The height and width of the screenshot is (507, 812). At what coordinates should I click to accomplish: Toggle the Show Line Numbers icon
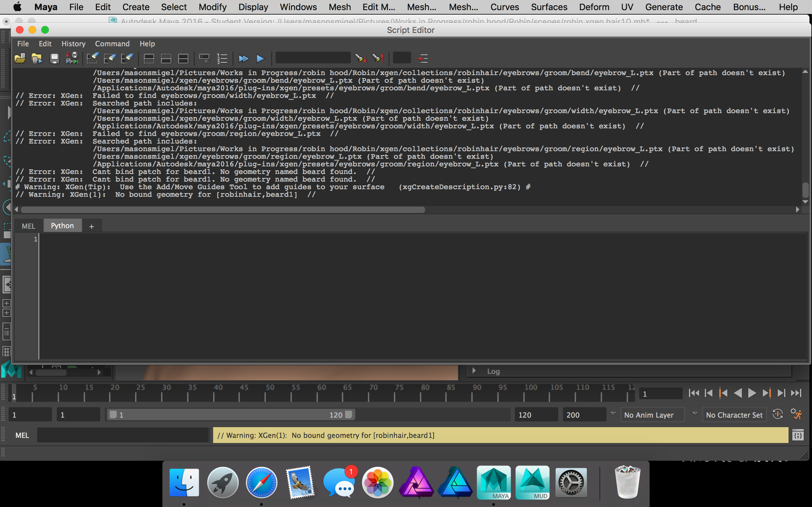coord(222,59)
